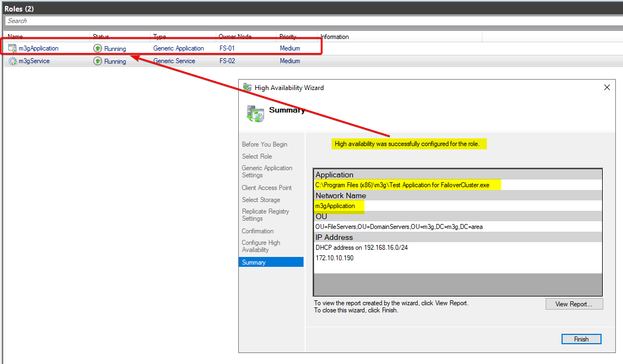The width and height of the screenshot is (623, 364).
Task: Close the High Availability Wizard dialog
Action: tap(607, 87)
